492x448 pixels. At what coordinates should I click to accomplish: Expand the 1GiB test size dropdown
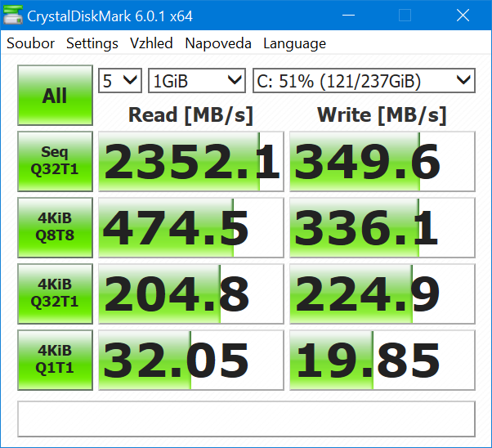(196, 80)
